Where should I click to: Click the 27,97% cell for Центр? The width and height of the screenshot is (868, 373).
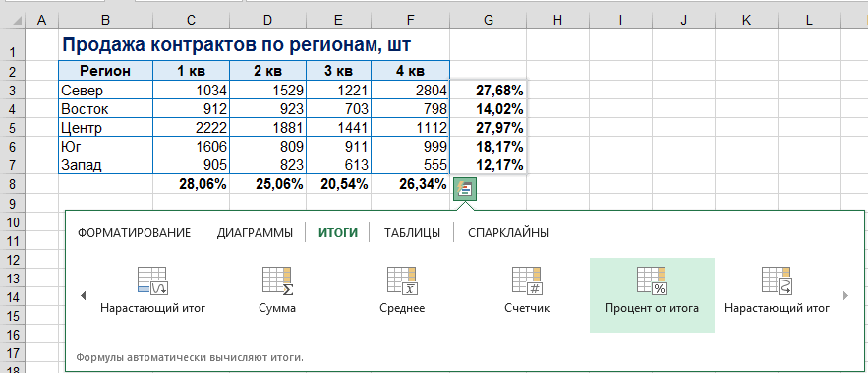click(x=488, y=128)
